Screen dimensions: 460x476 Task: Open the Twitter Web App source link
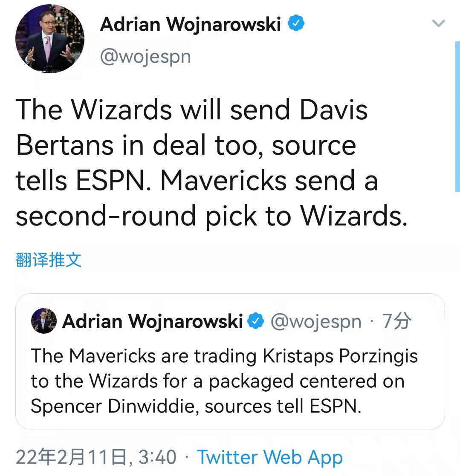pyautogui.click(x=270, y=457)
